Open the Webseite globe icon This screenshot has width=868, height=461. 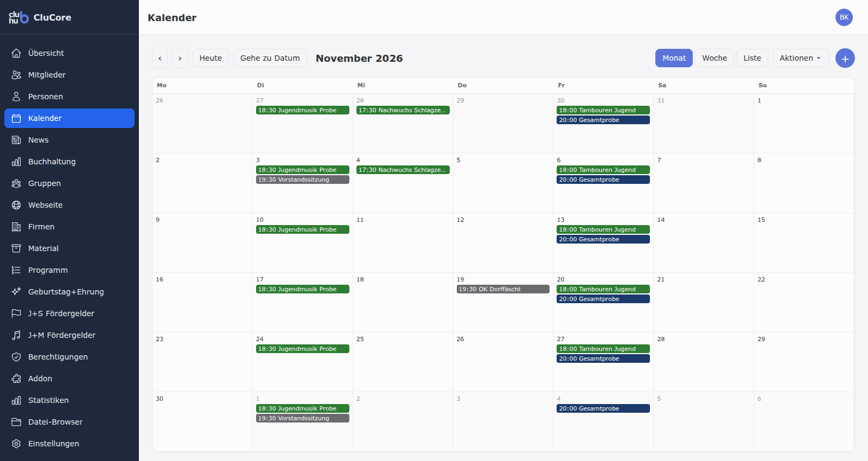coord(16,205)
